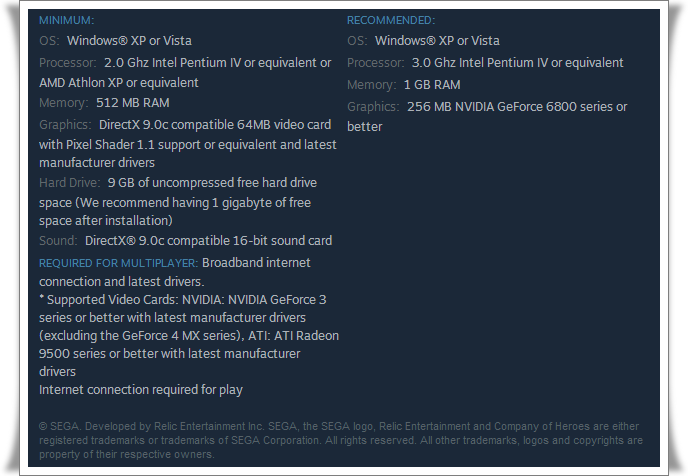
Task: Click the 512 MB RAM text
Action: pyautogui.click(x=133, y=103)
